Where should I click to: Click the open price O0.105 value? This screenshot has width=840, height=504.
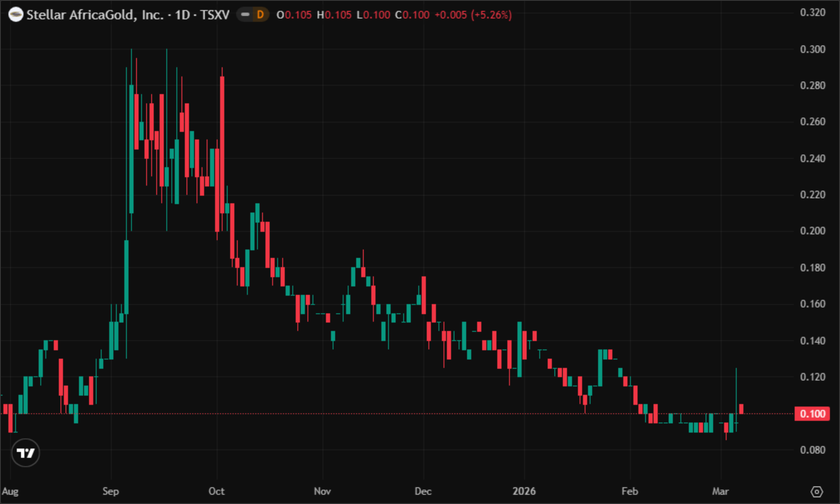click(x=294, y=15)
